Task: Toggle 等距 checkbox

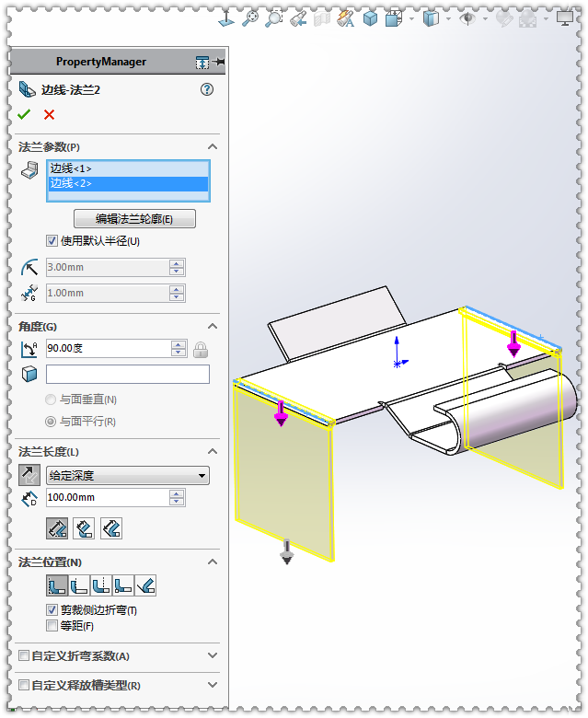Action: (52, 626)
